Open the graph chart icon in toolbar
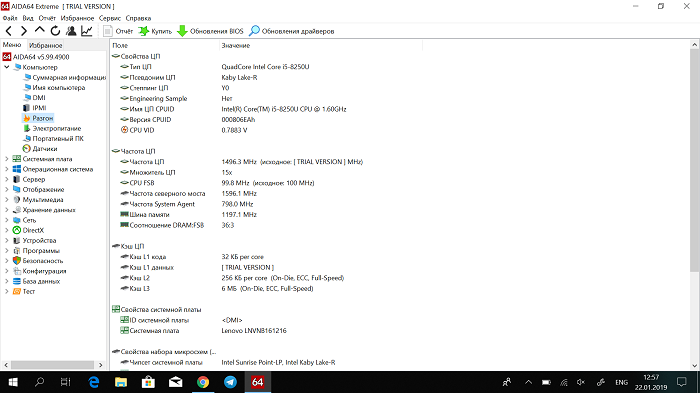The image size is (700, 393). pyautogui.click(x=87, y=31)
